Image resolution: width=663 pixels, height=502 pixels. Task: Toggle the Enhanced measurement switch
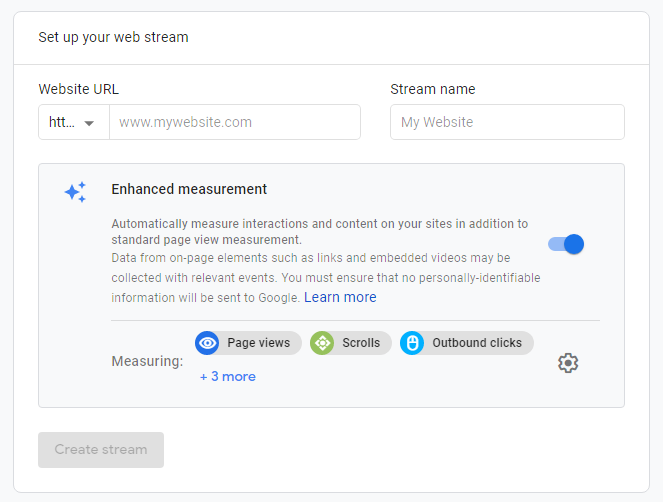click(x=566, y=244)
